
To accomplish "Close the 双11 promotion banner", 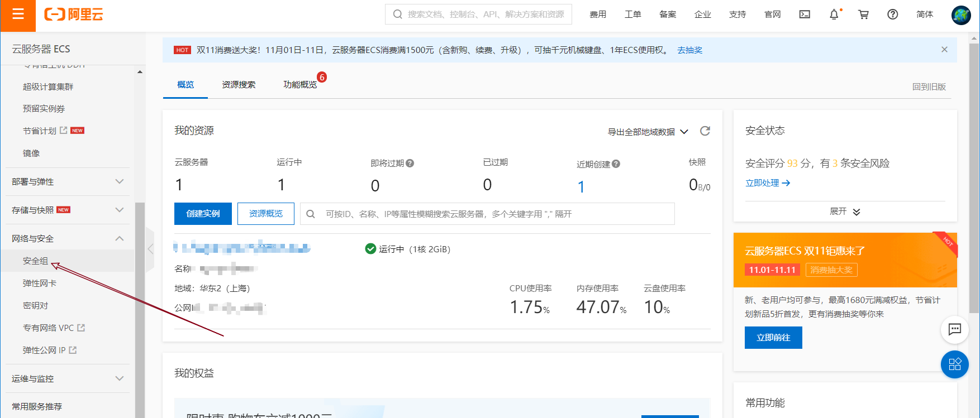I will coord(944,50).
